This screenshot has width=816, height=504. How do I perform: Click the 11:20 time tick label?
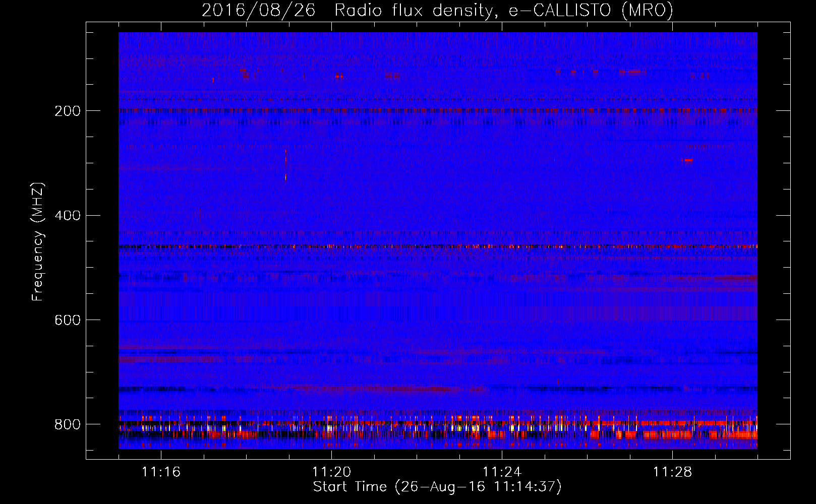point(331,472)
